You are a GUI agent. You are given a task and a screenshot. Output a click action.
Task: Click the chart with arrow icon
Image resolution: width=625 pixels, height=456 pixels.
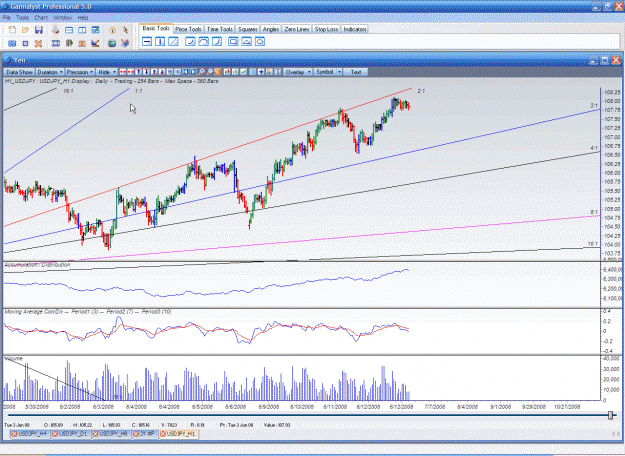click(x=95, y=43)
